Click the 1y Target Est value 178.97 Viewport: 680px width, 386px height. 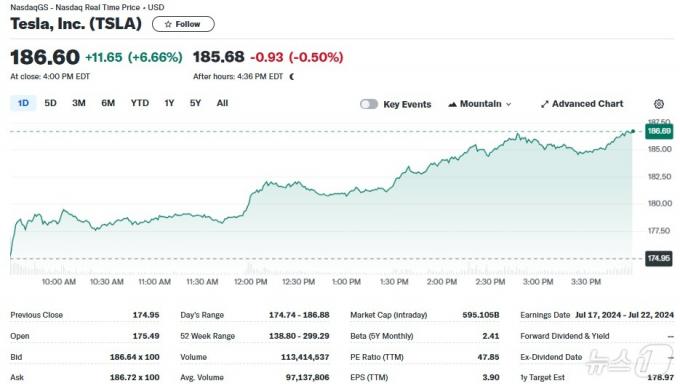(660, 377)
